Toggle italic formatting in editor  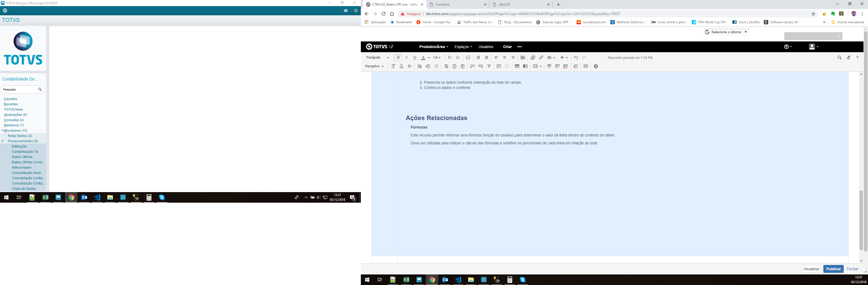[x=407, y=58]
